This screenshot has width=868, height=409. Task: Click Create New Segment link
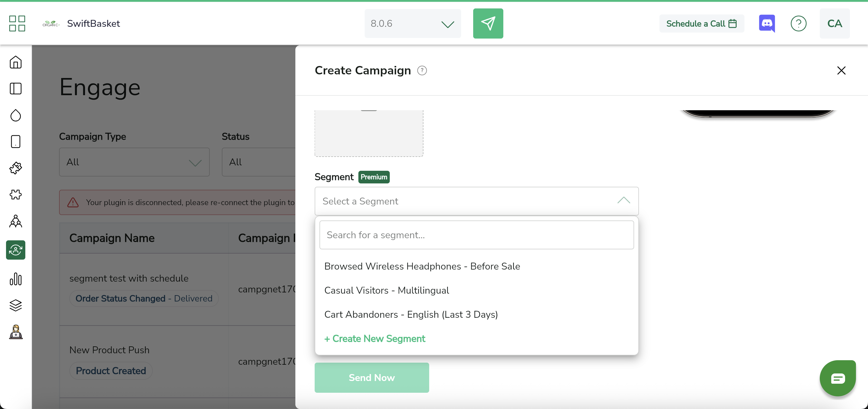pyautogui.click(x=375, y=338)
